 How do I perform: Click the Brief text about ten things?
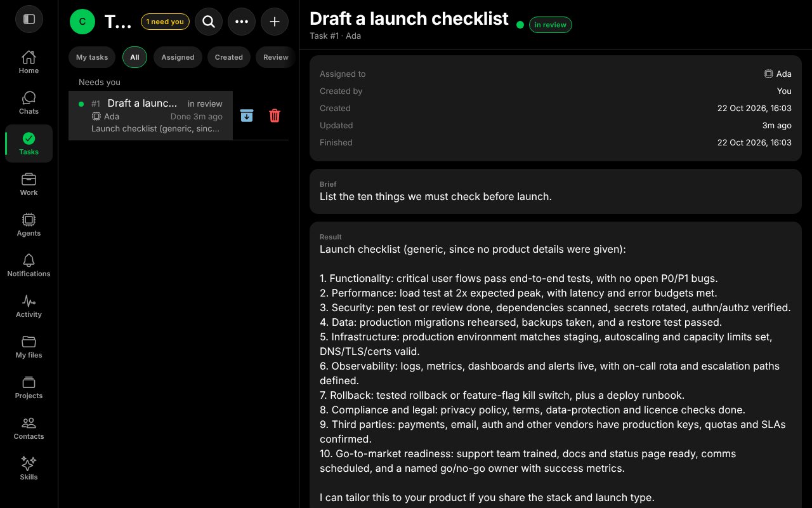[436, 196]
